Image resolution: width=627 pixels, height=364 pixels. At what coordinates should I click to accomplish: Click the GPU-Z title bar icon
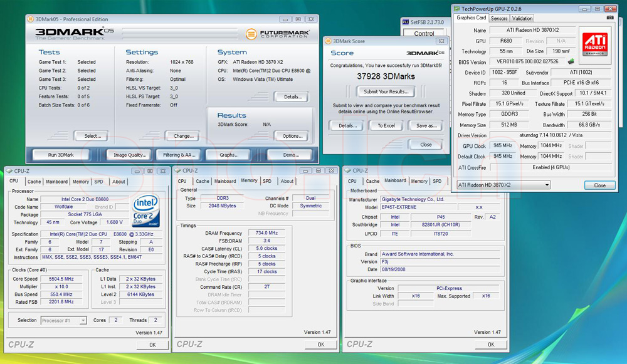coord(456,9)
